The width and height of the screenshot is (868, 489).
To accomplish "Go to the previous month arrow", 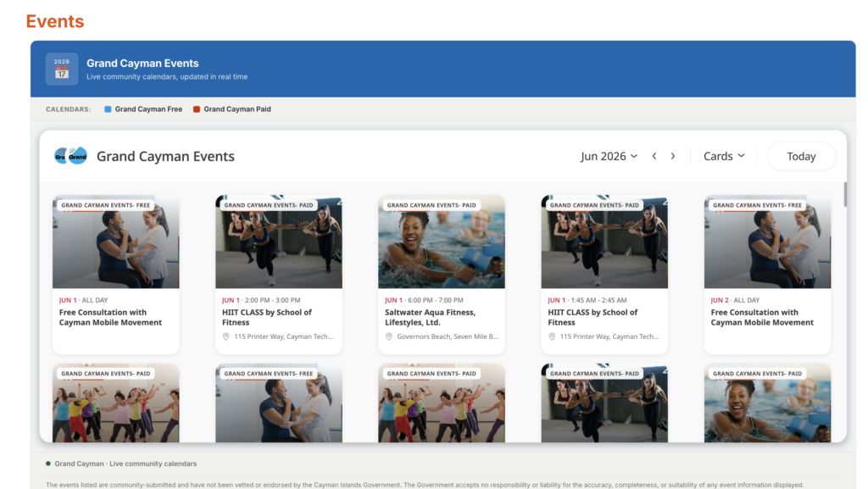I will click(654, 156).
